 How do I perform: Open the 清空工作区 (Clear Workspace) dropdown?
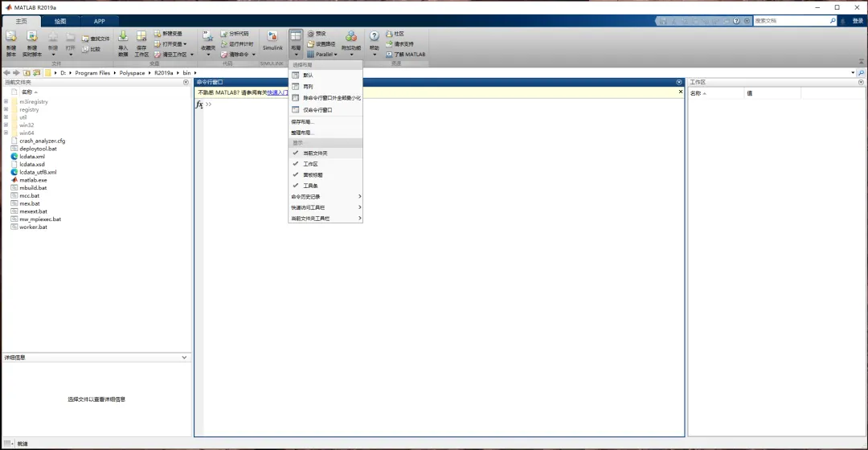click(192, 55)
